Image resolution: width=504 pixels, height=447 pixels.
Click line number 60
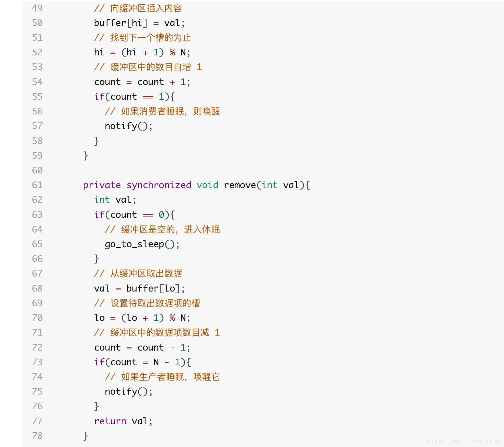point(37,170)
